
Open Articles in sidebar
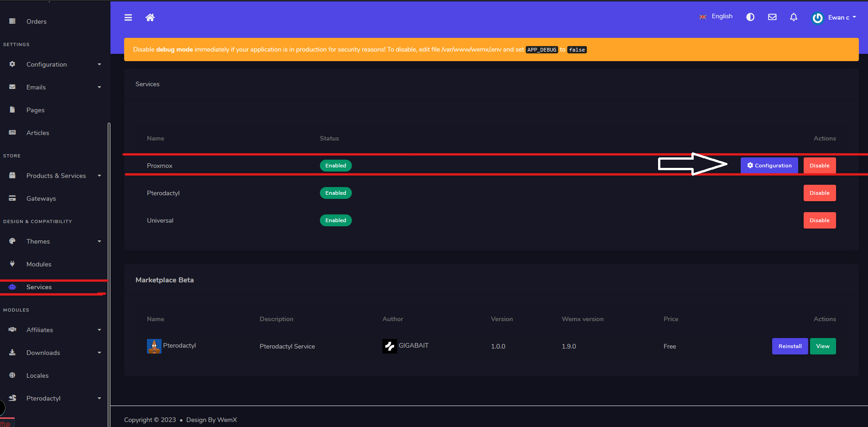(x=38, y=133)
